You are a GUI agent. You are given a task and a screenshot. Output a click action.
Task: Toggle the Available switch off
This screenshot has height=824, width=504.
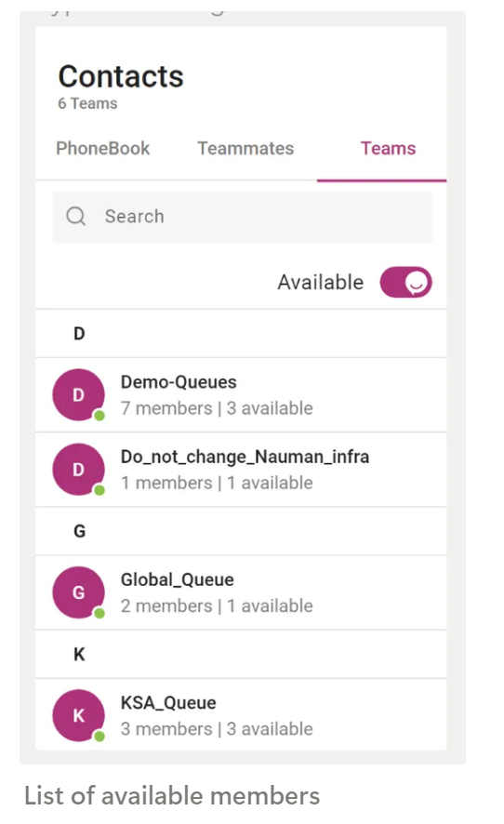405,282
